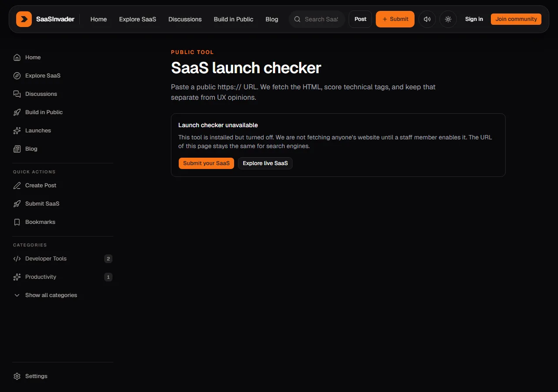Click the Developer Tools code brackets icon
Image resolution: width=558 pixels, height=392 pixels.
tap(17, 259)
